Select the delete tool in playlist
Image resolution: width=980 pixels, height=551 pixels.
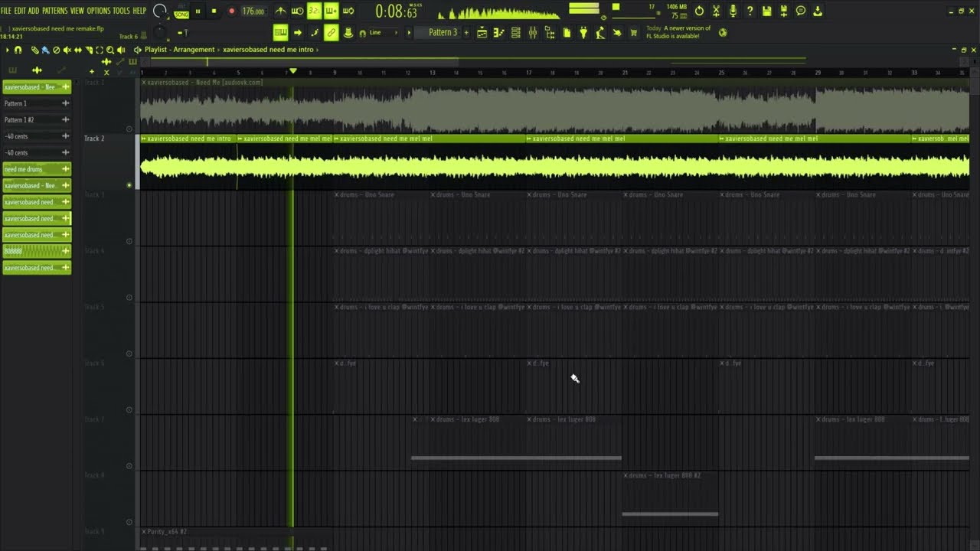56,50
